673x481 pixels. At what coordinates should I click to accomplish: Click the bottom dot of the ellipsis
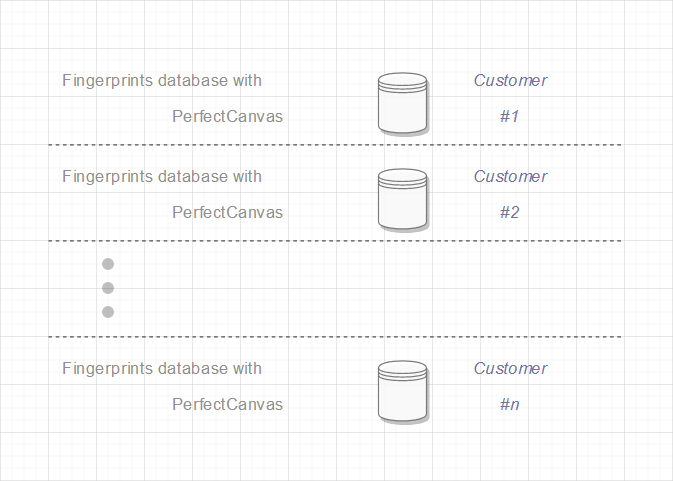[x=108, y=312]
